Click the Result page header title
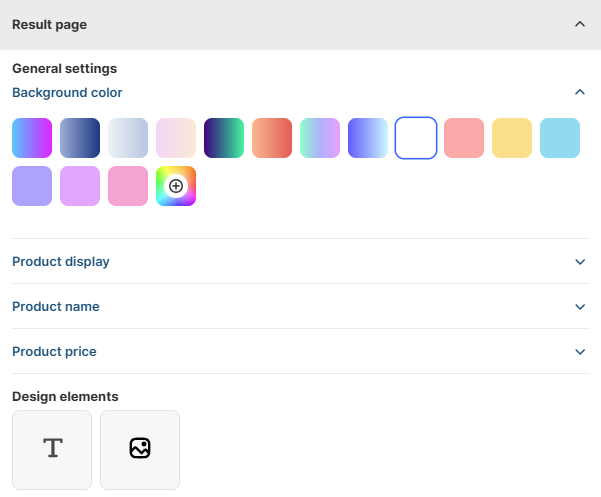This screenshot has height=497, width=601. [49, 24]
